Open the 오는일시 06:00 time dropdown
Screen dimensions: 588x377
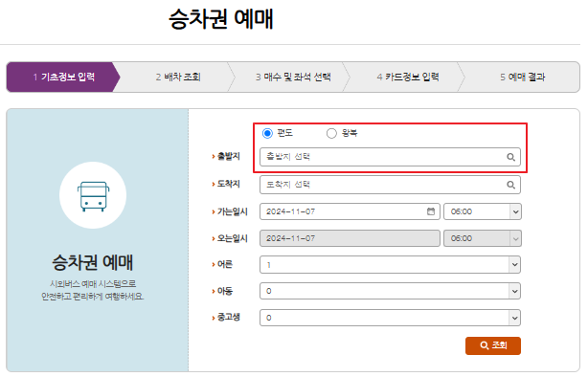pos(483,238)
